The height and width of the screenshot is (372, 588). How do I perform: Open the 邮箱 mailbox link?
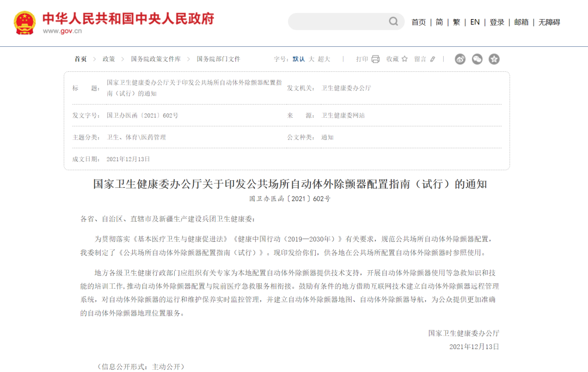(521, 22)
